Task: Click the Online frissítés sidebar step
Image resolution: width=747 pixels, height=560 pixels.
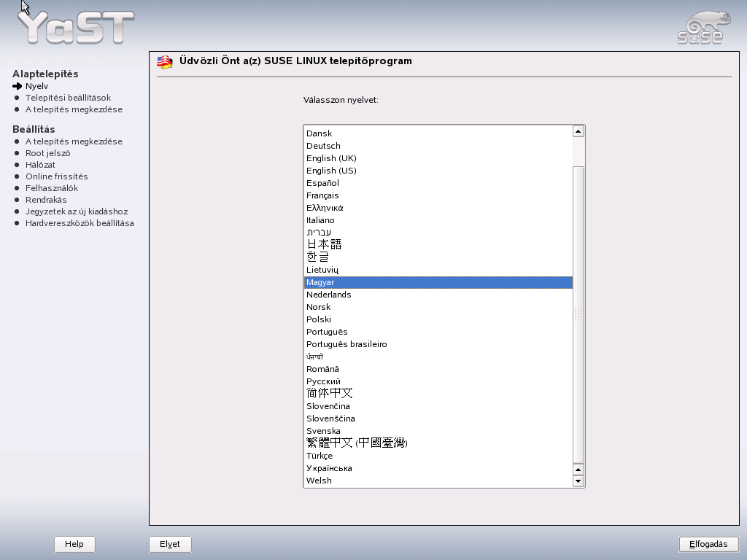Action: [57, 176]
